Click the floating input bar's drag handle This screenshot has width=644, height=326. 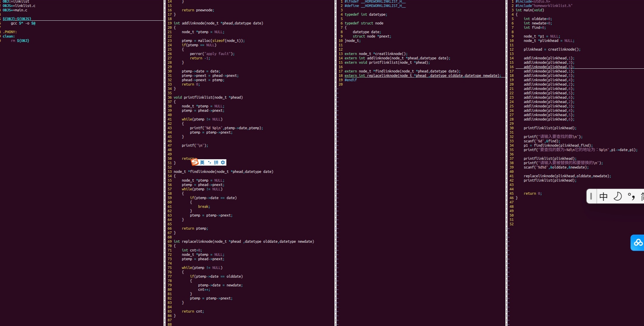[x=591, y=196]
